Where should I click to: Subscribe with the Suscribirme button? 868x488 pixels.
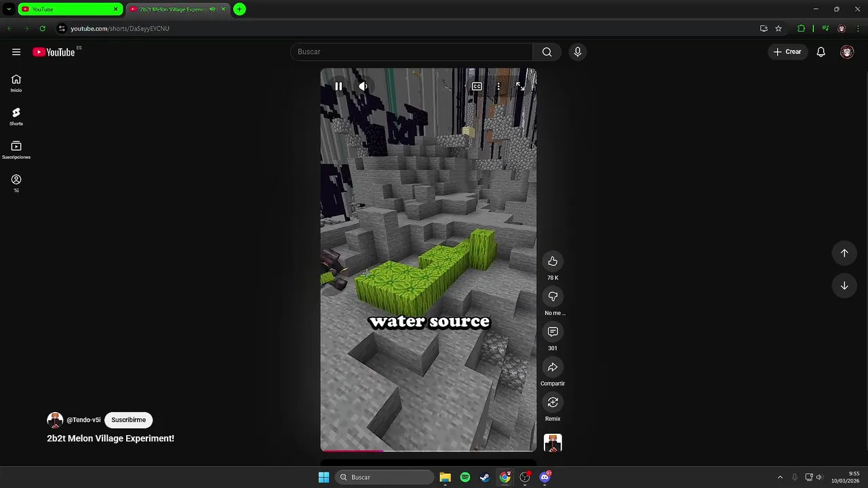pos(128,420)
